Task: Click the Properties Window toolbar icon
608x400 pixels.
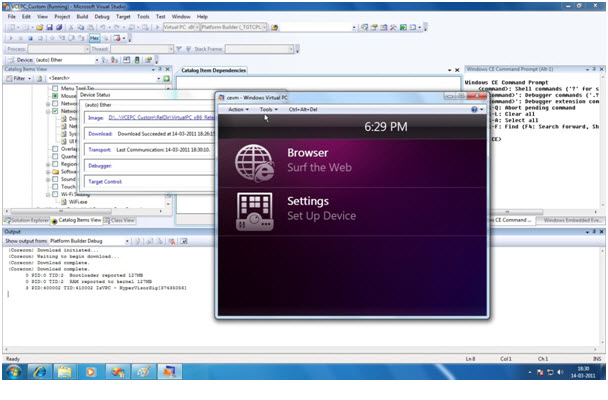Action: tap(374, 28)
